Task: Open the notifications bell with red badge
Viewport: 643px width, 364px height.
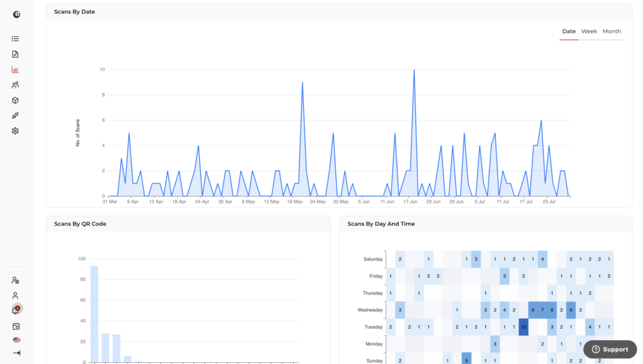Action: click(x=16, y=310)
